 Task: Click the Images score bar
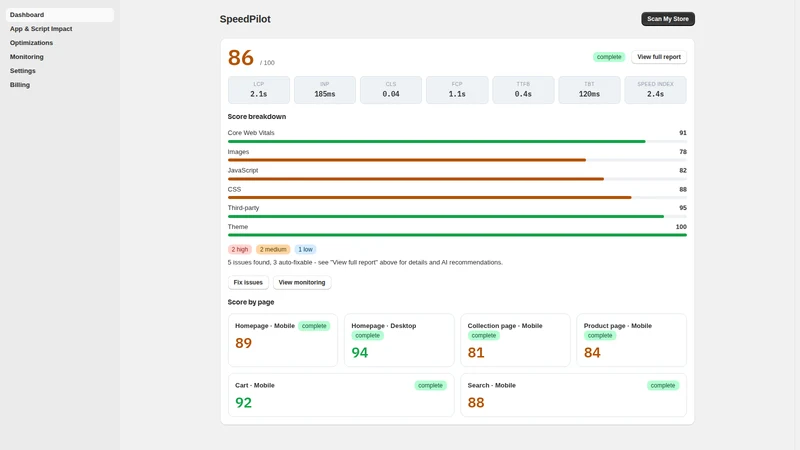(x=457, y=160)
